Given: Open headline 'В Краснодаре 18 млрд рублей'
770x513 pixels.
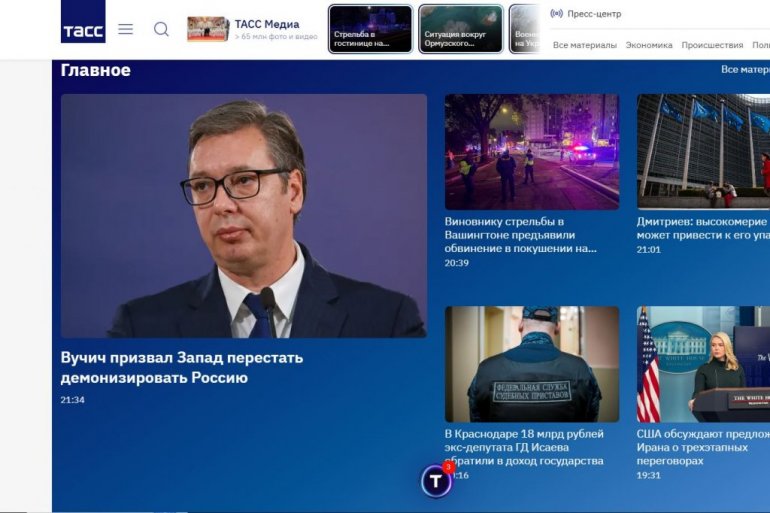Looking at the screenshot, I should (x=524, y=447).
